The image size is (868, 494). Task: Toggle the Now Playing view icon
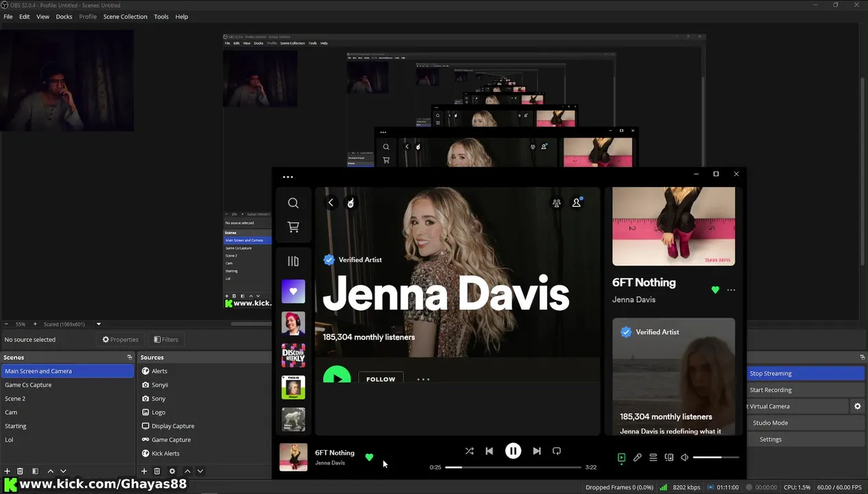point(621,458)
